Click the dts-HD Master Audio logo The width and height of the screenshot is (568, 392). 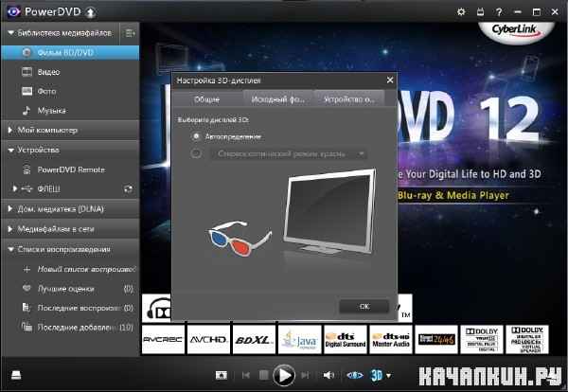(x=391, y=340)
